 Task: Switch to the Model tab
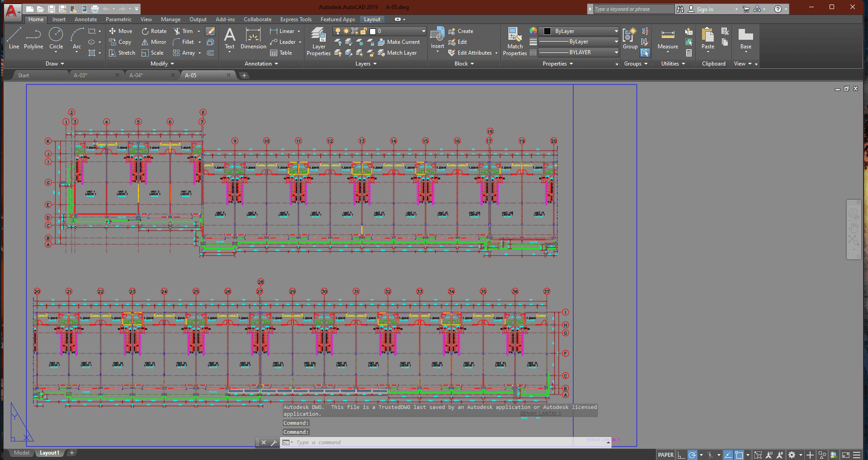click(21, 453)
